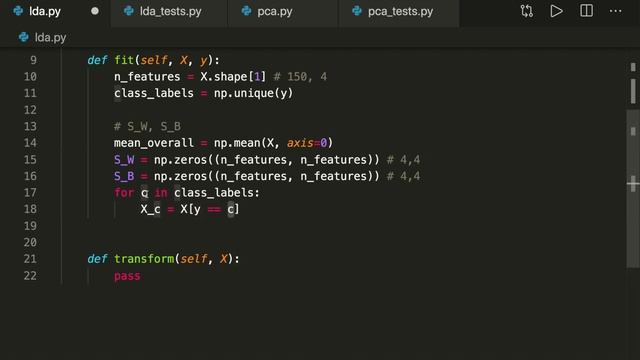Click the unsaved-changes dot on the lda.py tab

tap(95, 11)
